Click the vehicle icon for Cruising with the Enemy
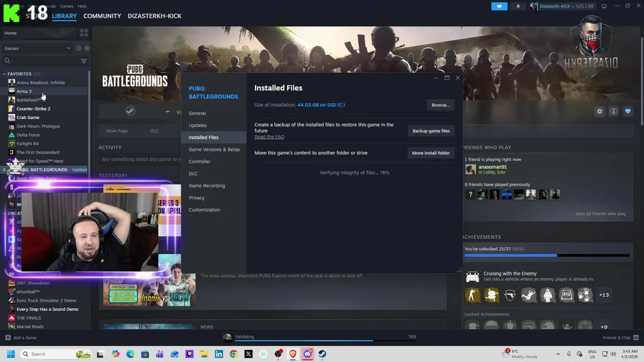 [x=472, y=276]
